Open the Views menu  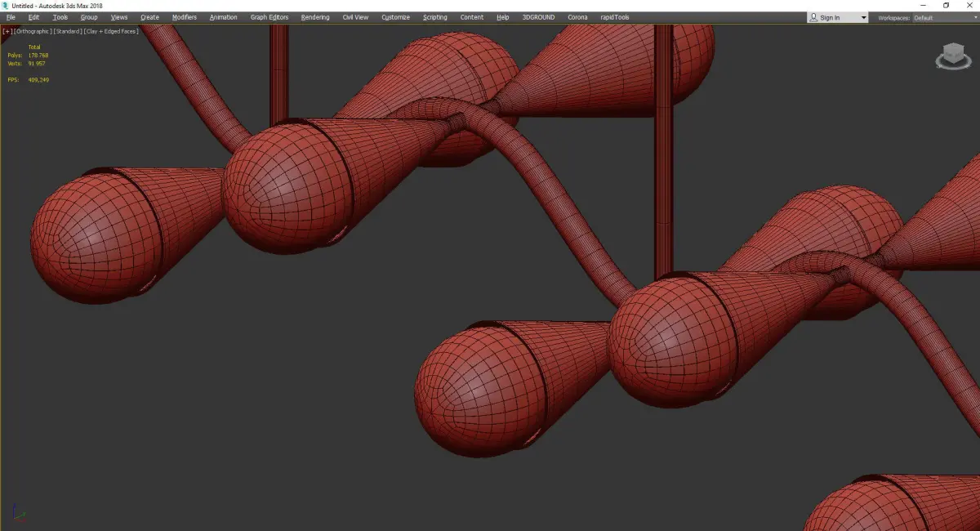point(119,17)
